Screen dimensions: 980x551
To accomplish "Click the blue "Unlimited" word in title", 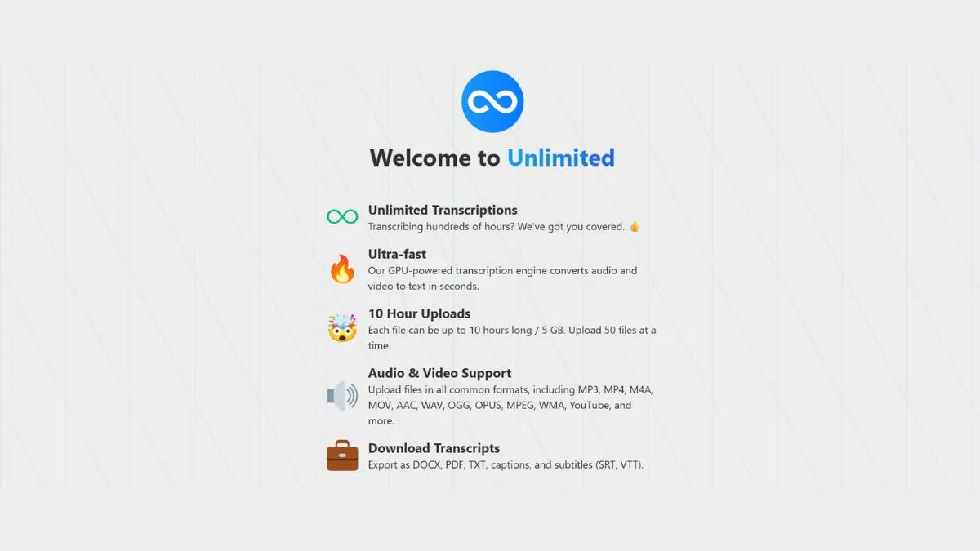I will pyautogui.click(x=560, y=158).
